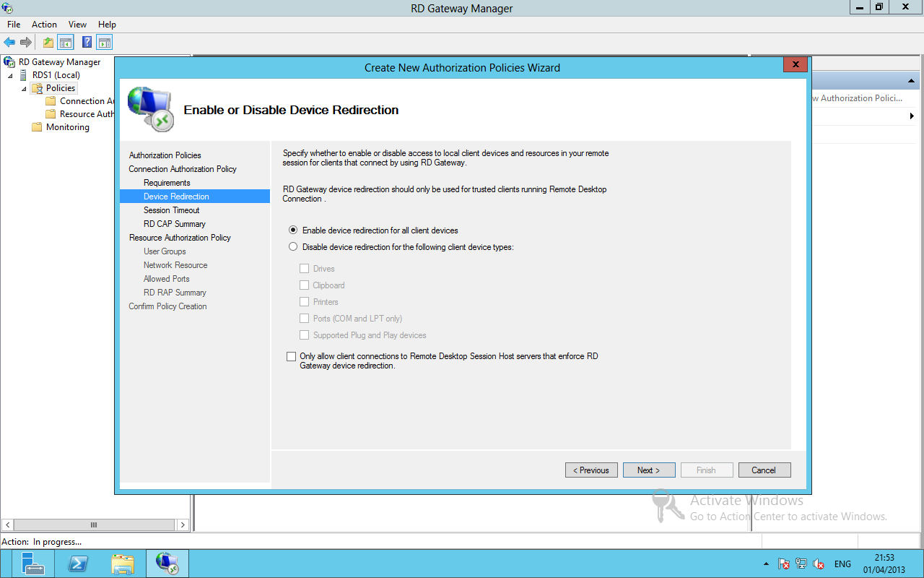Select Requirements wizard step

click(167, 183)
